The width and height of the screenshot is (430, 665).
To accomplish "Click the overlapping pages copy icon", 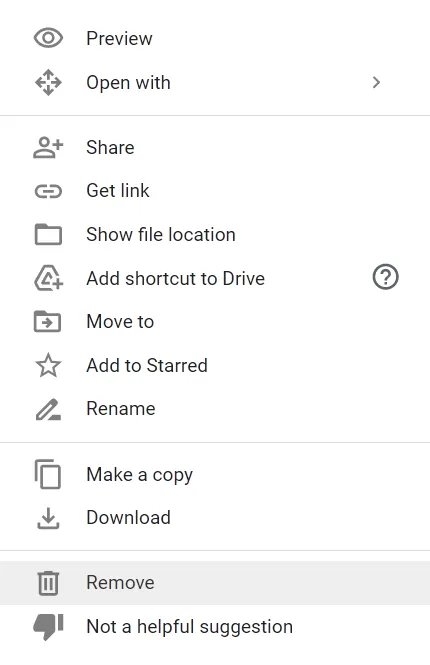I will (48, 474).
